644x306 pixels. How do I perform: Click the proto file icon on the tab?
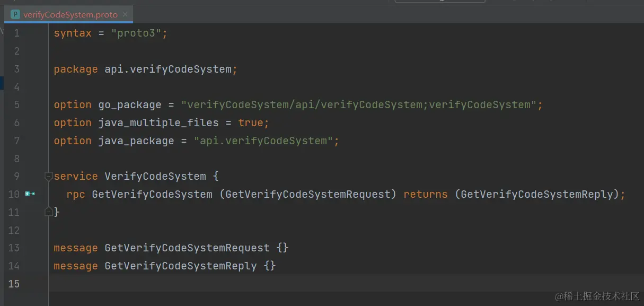(x=15, y=15)
